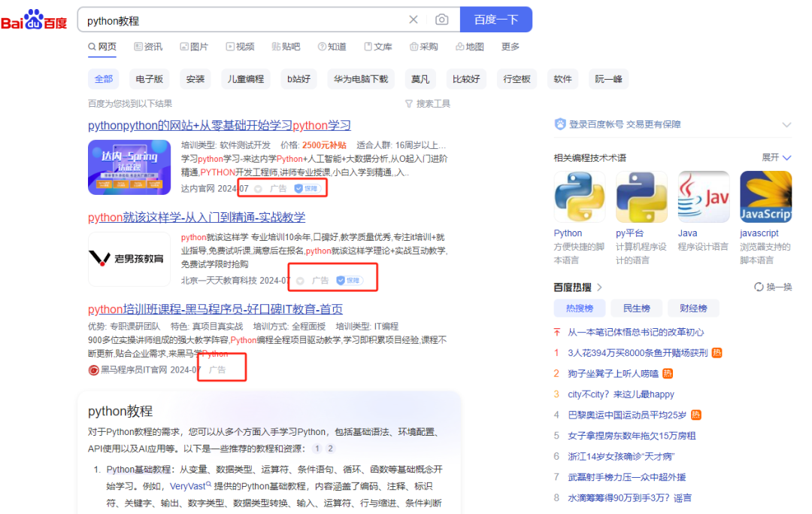Open the 知道 tab
Viewport: 812px width, 514px height.
pyautogui.click(x=332, y=47)
